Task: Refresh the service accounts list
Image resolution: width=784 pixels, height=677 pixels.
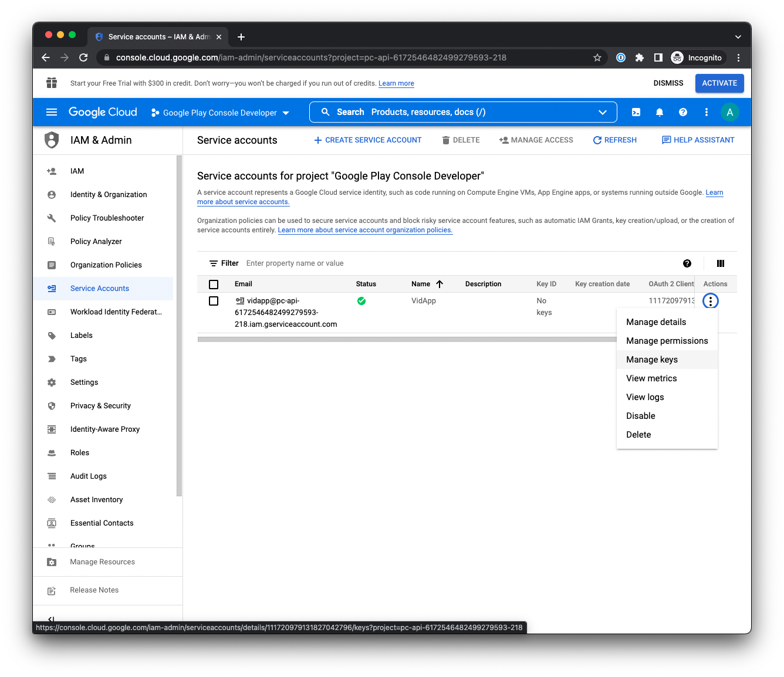Action: (615, 140)
